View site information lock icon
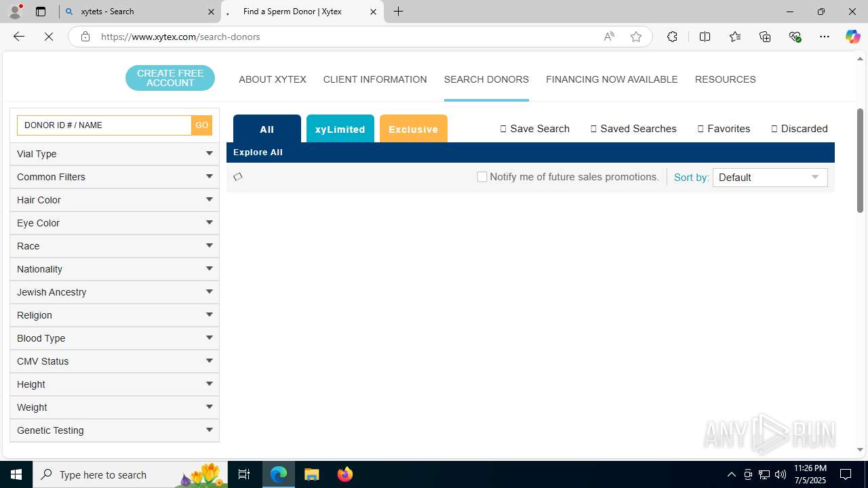The image size is (868, 488). [85, 37]
